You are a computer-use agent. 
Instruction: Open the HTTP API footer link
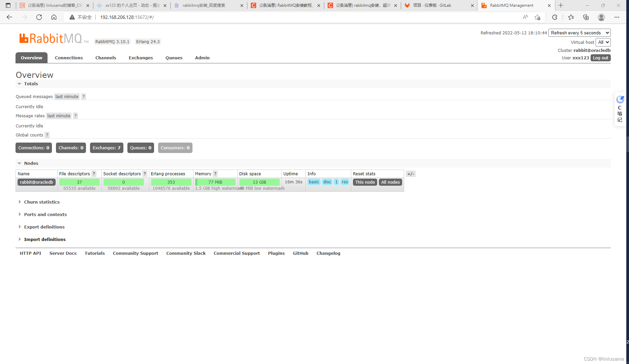pyautogui.click(x=30, y=253)
